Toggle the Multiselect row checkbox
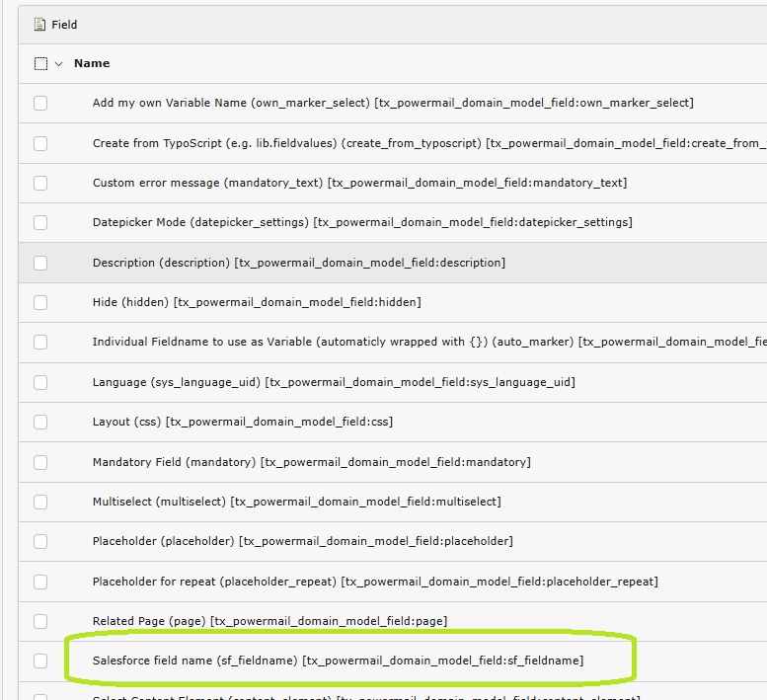This screenshot has height=700, width=767. (x=40, y=502)
